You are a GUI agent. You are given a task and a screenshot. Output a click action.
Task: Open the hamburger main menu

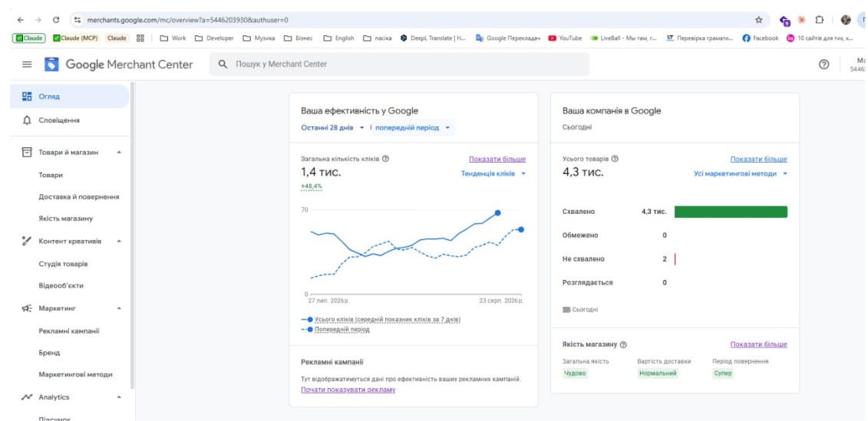pos(27,64)
